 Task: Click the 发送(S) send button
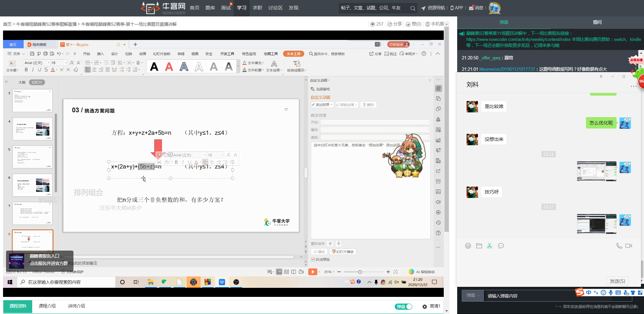618,281
